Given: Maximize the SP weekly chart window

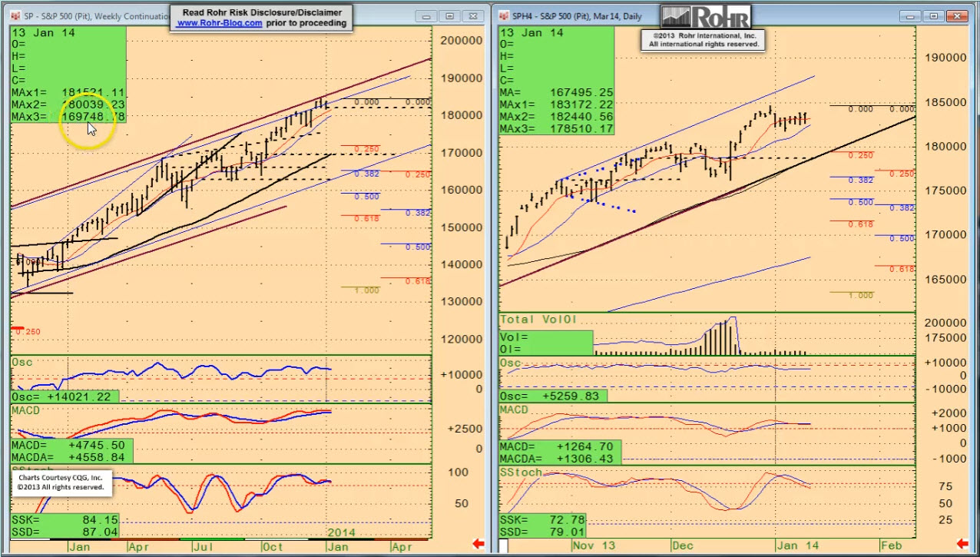Looking at the screenshot, I should click(x=450, y=15).
